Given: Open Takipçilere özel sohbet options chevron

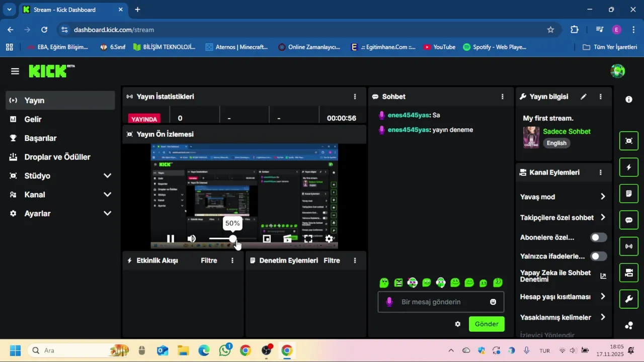Looking at the screenshot, I should click(x=603, y=218).
